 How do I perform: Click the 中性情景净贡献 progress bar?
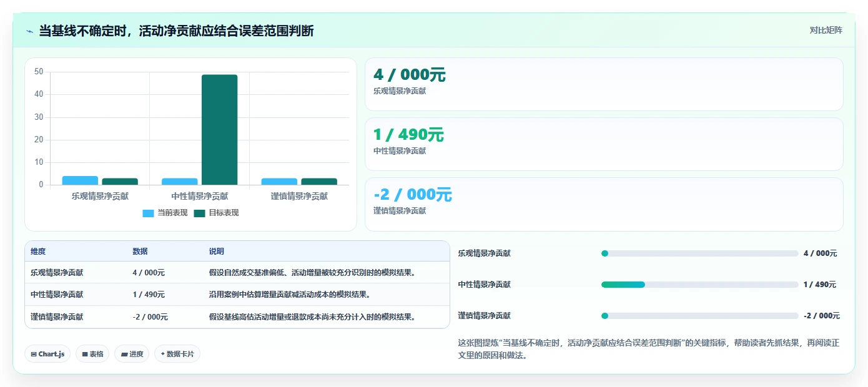[x=699, y=285]
